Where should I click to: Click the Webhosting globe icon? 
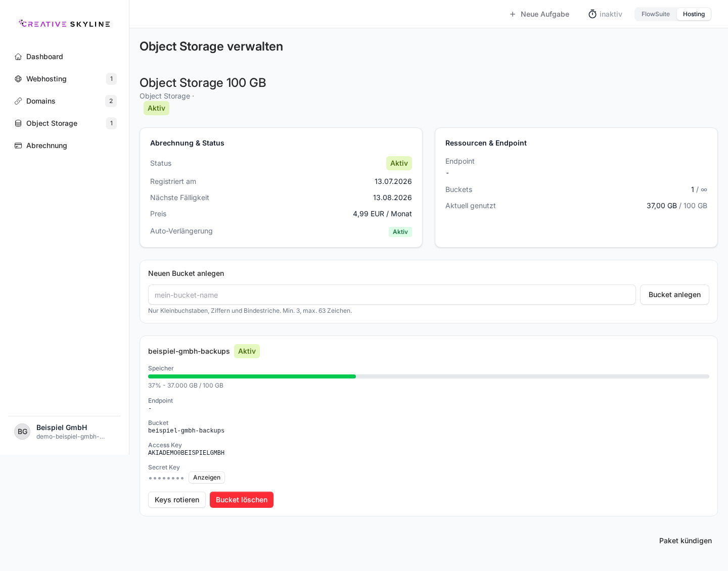pyautogui.click(x=18, y=79)
